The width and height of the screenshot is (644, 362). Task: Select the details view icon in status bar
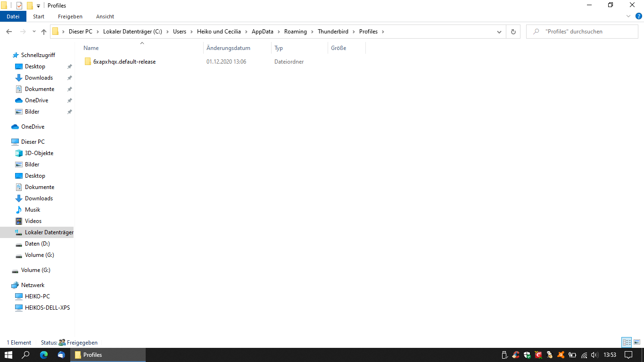click(627, 343)
